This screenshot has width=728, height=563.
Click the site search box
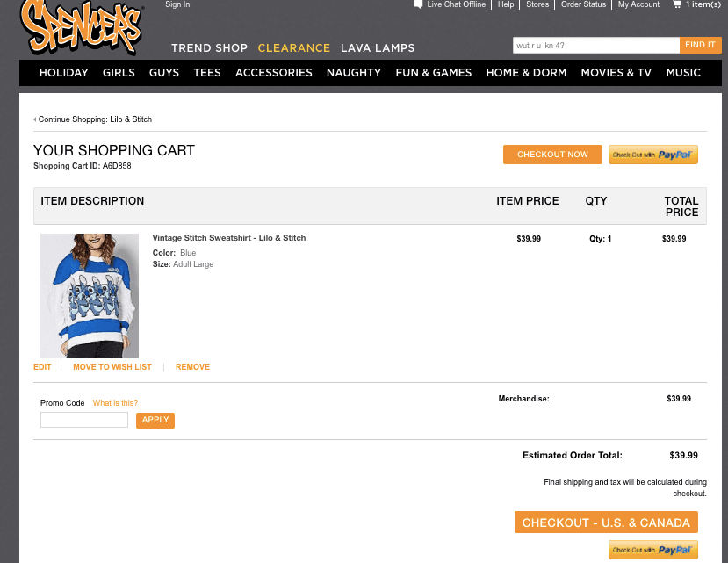pos(596,45)
